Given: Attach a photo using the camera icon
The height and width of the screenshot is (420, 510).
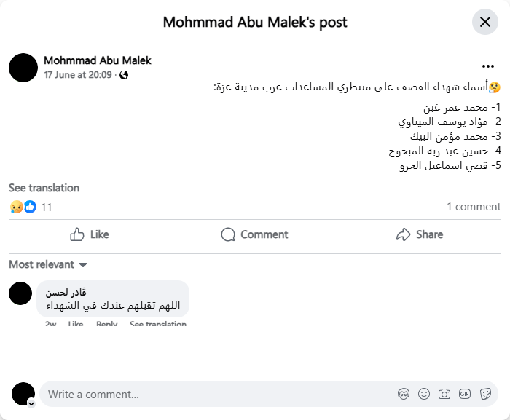Looking at the screenshot, I should coord(444,394).
